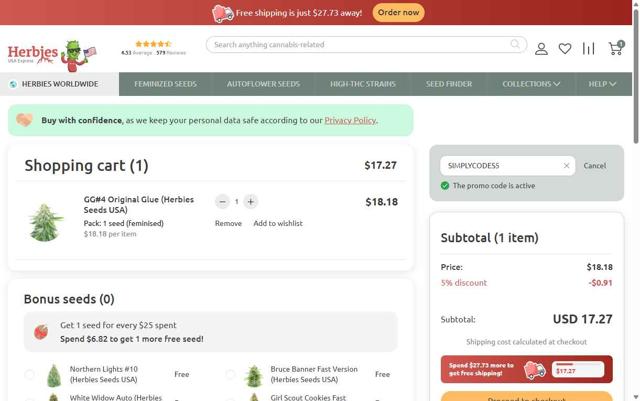The height and width of the screenshot is (401, 640).
Task: Add GG#4 to wishlist
Action: (278, 223)
